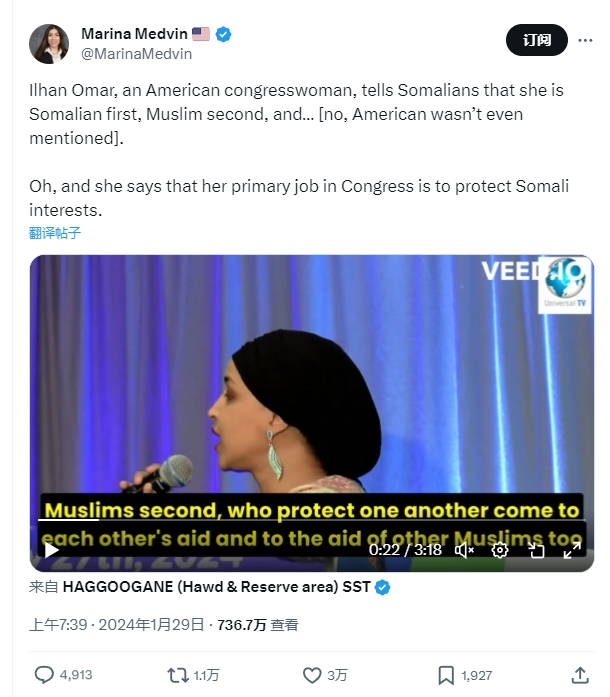The image size is (610, 697).
Task: Click the post timestamp 上午7:39 · 2024年1月29日
Action: point(116,625)
